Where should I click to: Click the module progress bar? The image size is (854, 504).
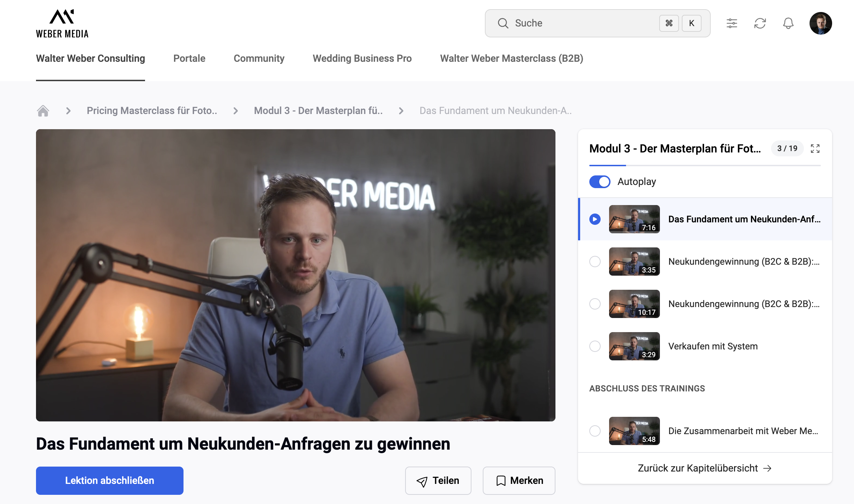click(x=705, y=165)
